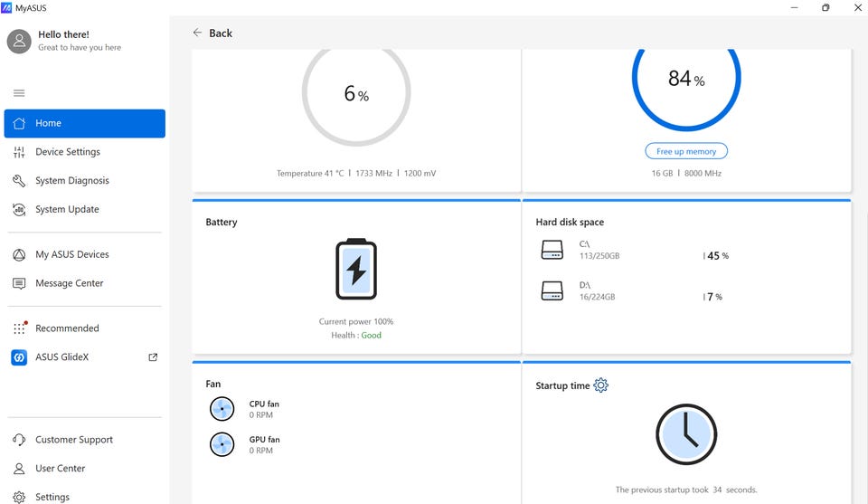Click Customer Support headset icon

tap(19, 440)
